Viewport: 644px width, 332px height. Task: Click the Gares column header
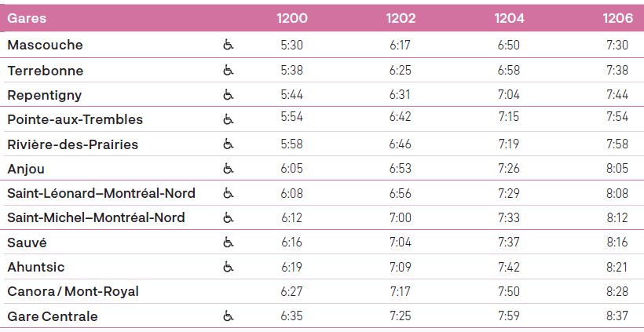point(27,17)
